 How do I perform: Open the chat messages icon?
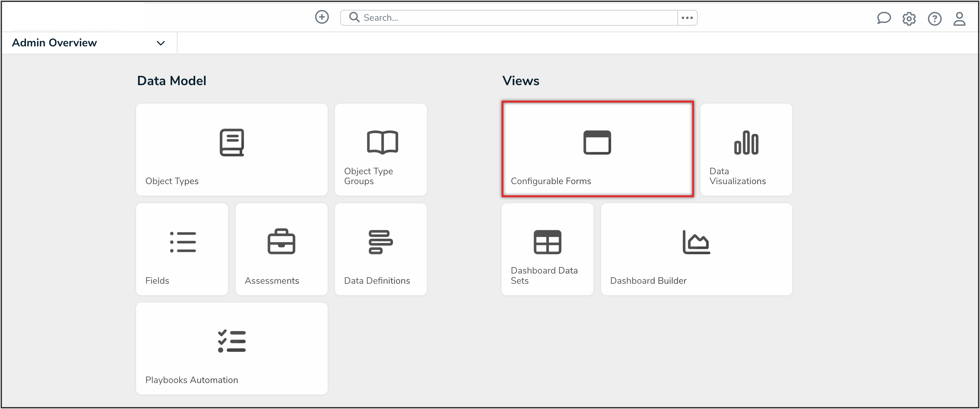884,18
